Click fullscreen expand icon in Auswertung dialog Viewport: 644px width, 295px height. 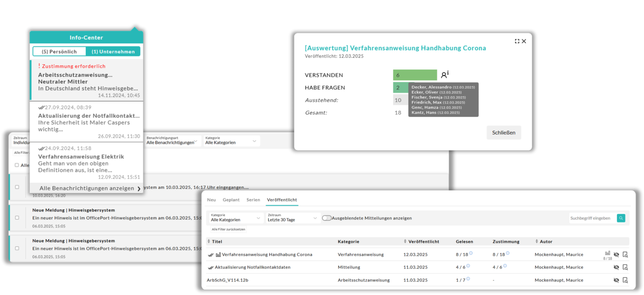[517, 41]
